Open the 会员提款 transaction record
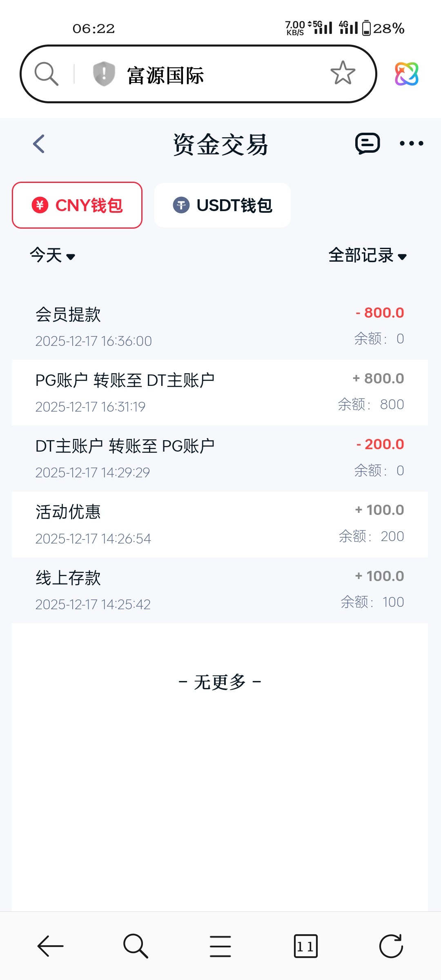441x980 pixels. (x=220, y=326)
